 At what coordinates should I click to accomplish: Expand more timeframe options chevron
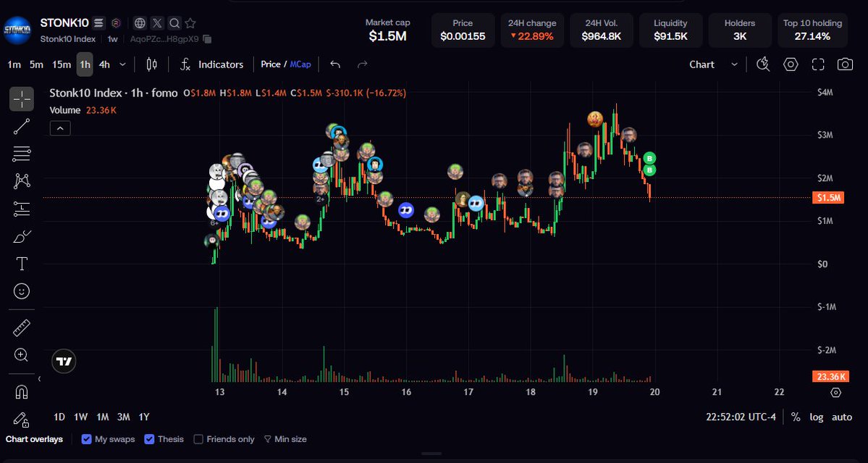tap(123, 64)
